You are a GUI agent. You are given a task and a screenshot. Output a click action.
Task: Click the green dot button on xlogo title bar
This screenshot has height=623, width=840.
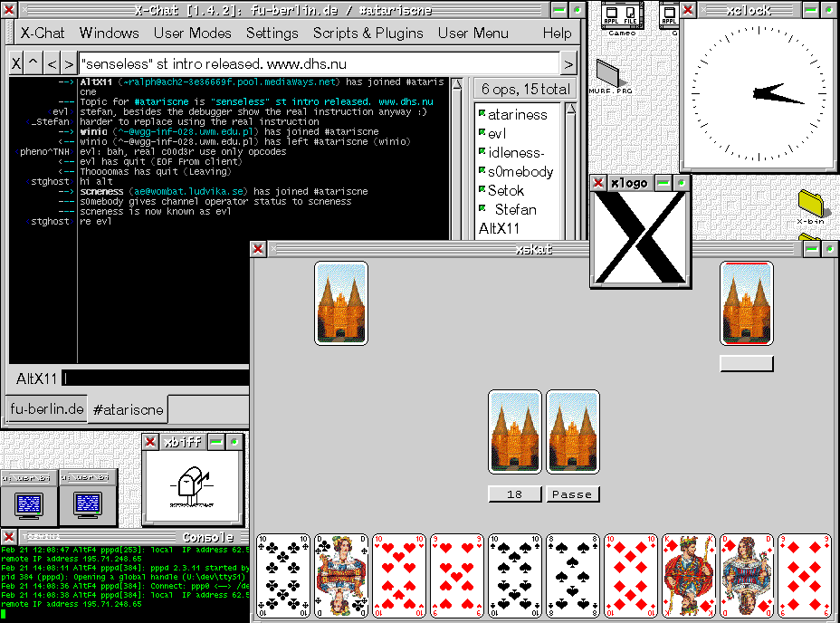click(681, 183)
